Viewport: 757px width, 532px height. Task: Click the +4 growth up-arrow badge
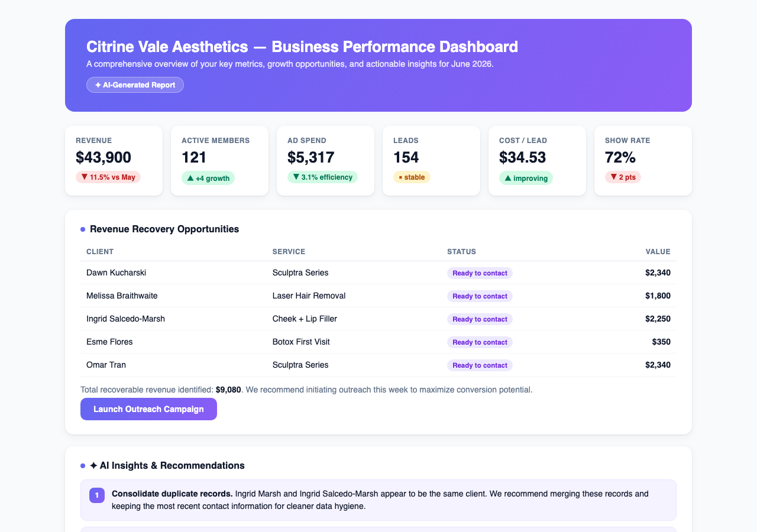(208, 178)
